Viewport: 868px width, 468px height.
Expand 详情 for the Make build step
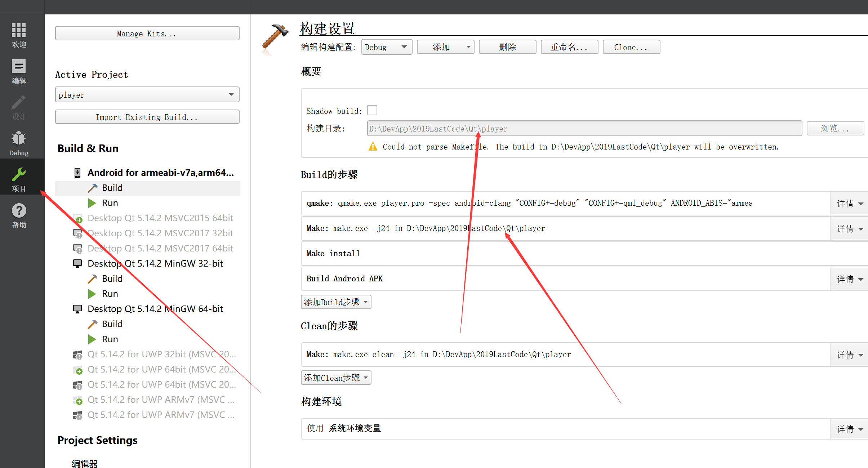coord(849,229)
